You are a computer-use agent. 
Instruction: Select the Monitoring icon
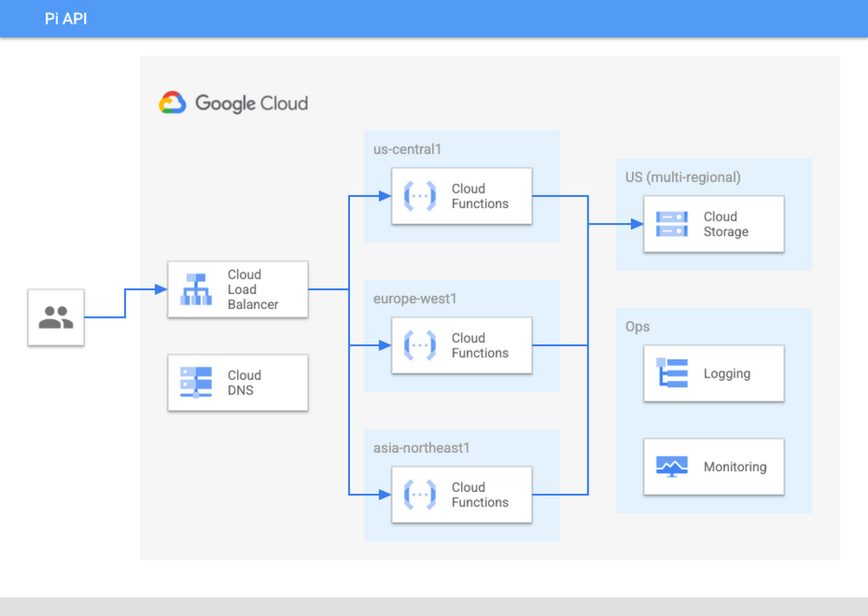tap(672, 467)
